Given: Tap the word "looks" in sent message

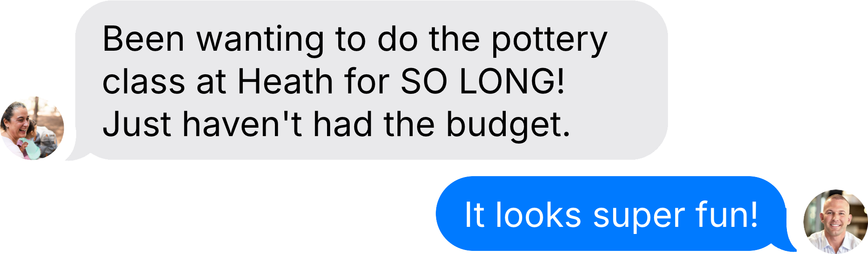Looking at the screenshot, I should coord(538,214).
